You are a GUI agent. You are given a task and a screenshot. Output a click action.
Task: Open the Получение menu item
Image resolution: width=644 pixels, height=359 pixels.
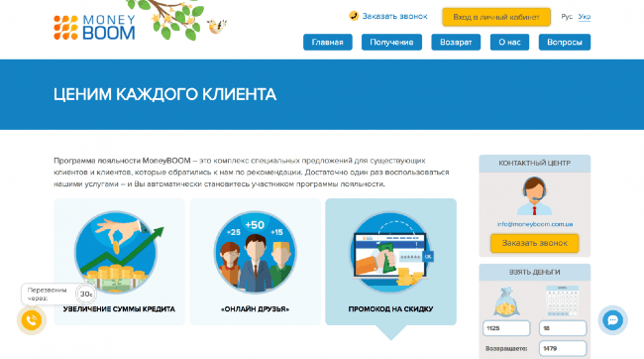coord(391,42)
